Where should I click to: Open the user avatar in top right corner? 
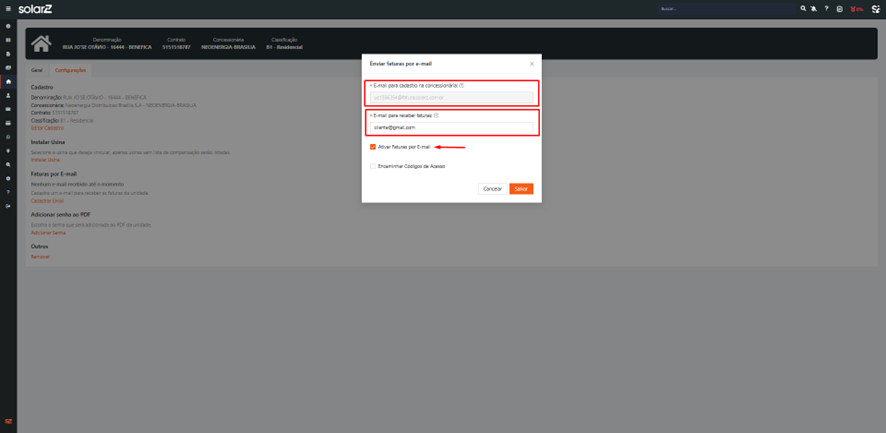click(x=875, y=9)
